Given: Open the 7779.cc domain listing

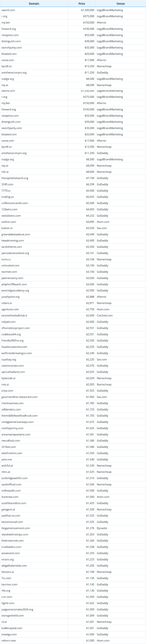Looking at the screenshot, I should point(6,191).
